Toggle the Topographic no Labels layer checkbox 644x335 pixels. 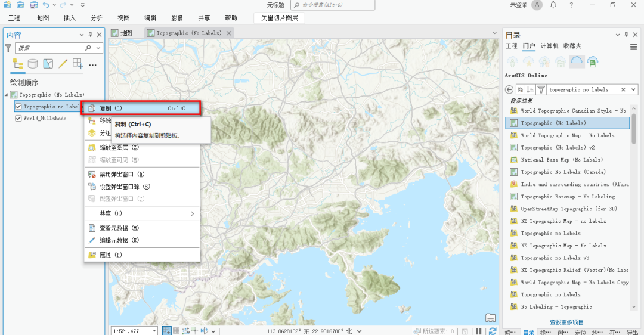tap(18, 107)
